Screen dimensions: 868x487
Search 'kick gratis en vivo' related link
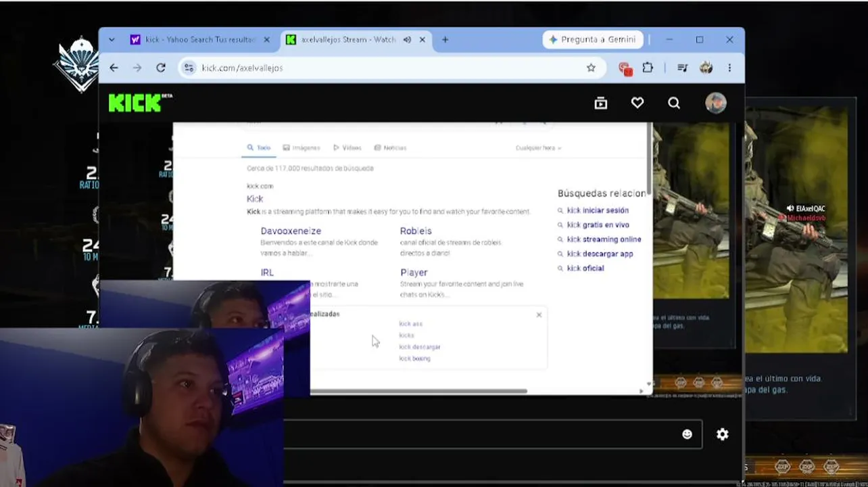coord(598,225)
